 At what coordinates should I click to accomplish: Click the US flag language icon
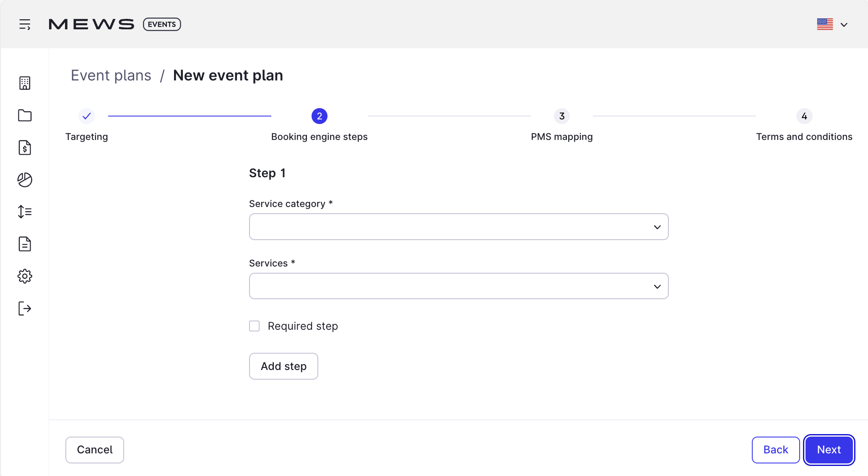[825, 24]
